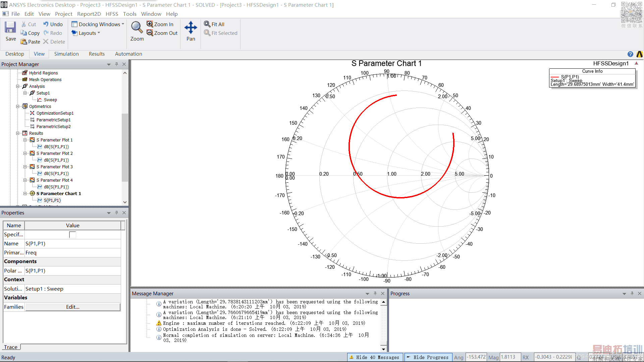The width and height of the screenshot is (644, 362).
Task: Open the Docking Windows dropdown
Action: (x=98, y=24)
